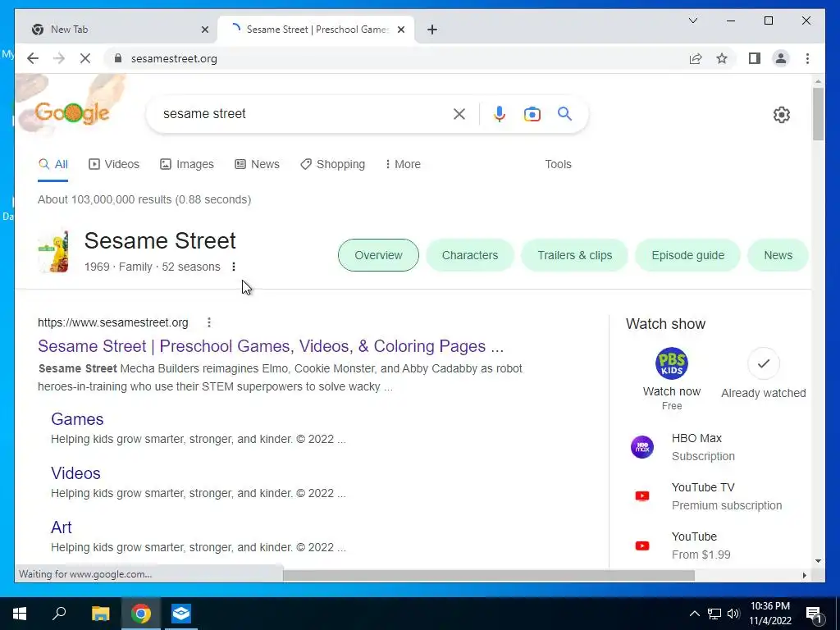
Task: Click the volume speaker tray icon
Action: (x=733, y=614)
